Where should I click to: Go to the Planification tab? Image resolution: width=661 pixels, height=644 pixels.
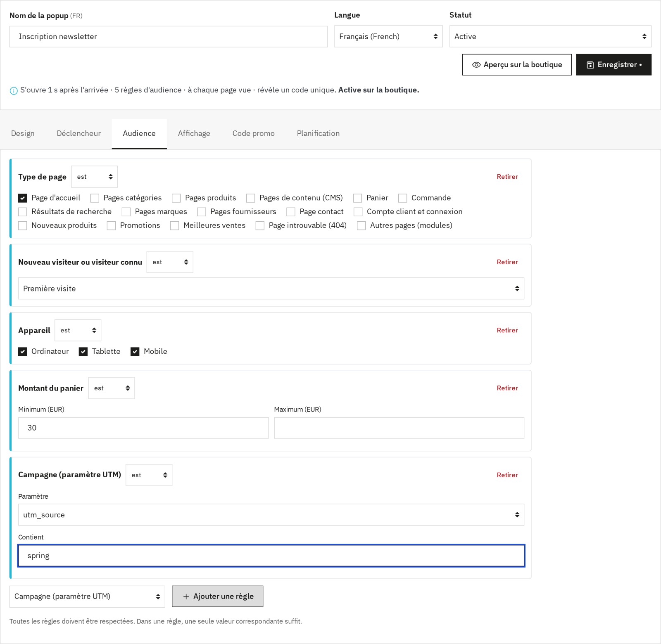click(x=318, y=133)
